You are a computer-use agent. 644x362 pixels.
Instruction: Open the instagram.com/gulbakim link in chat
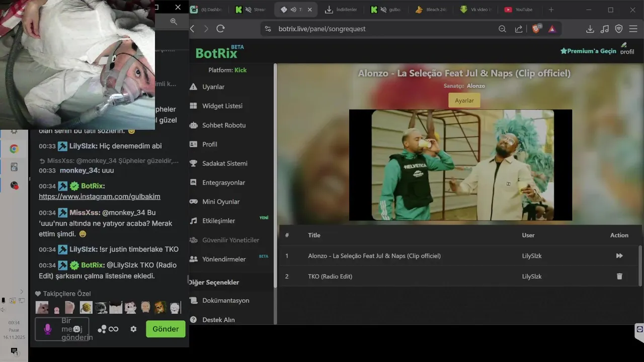(100, 197)
